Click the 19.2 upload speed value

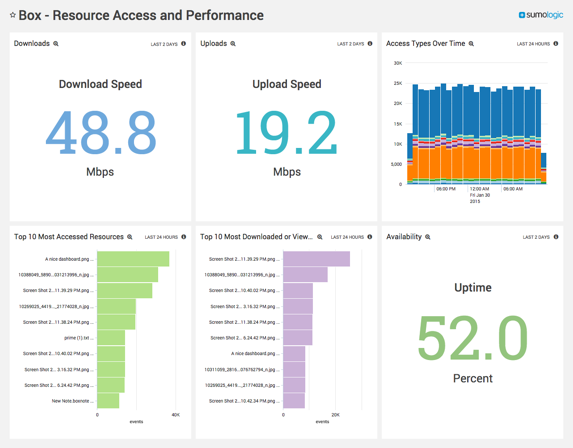coord(286,133)
